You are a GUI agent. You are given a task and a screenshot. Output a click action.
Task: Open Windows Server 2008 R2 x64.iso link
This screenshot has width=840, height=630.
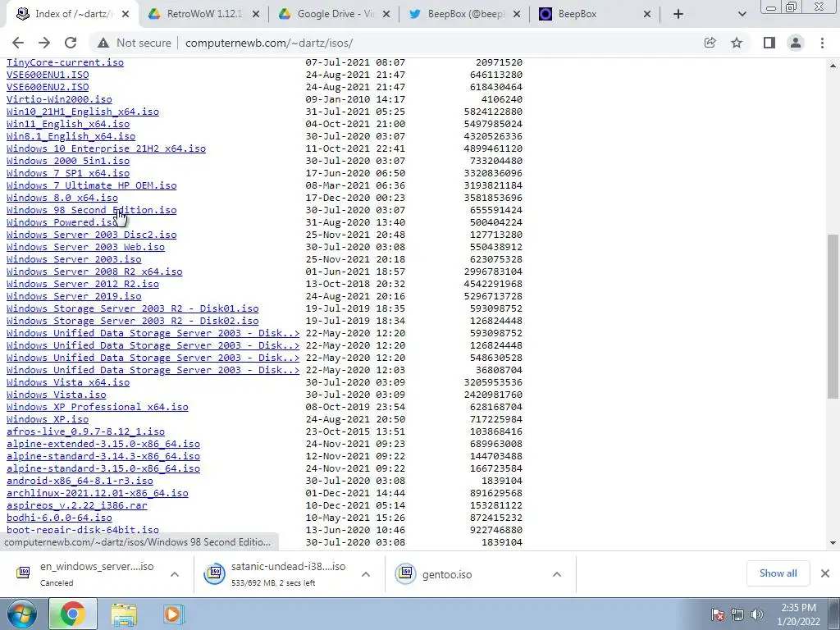pos(94,271)
